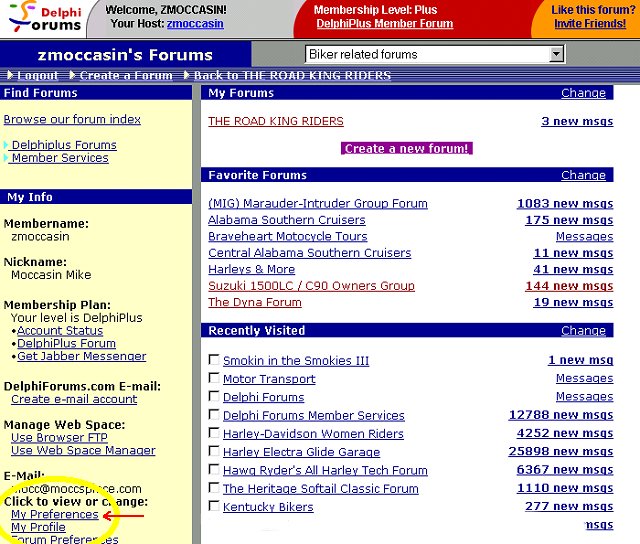Open the zmoccasin host link
The image size is (640, 544).
click(195, 24)
